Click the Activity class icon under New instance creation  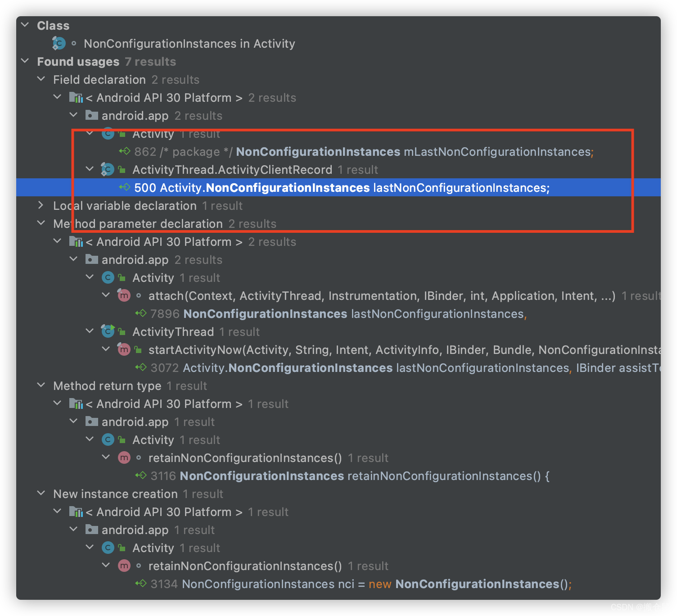[x=108, y=548]
